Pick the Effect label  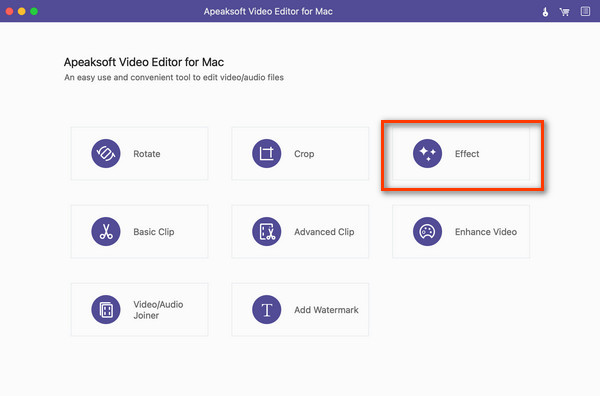point(467,154)
